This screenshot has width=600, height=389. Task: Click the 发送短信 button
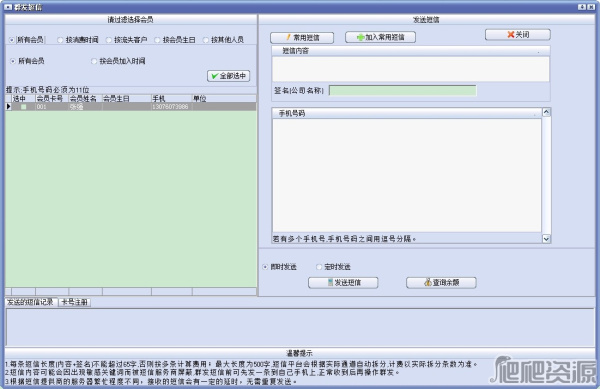click(x=343, y=283)
